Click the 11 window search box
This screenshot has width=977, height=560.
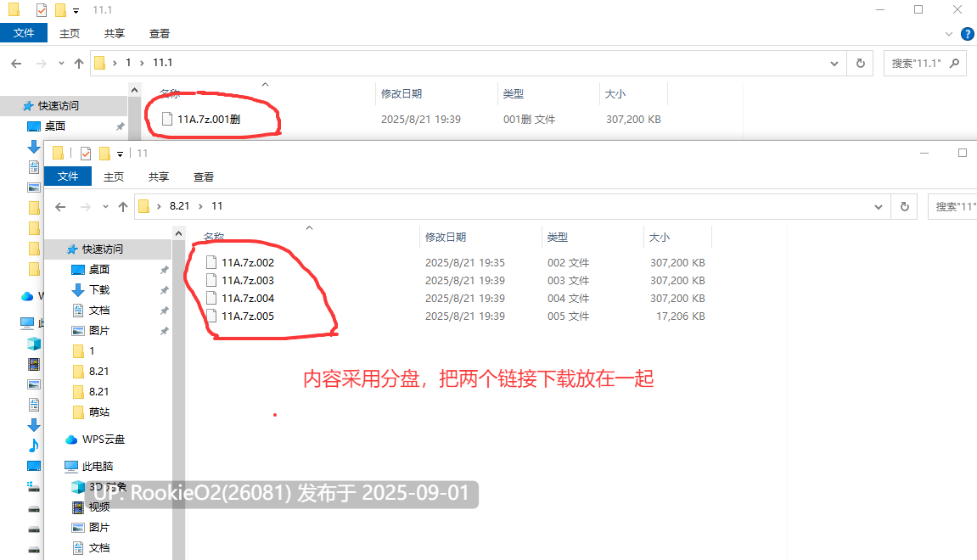point(952,206)
